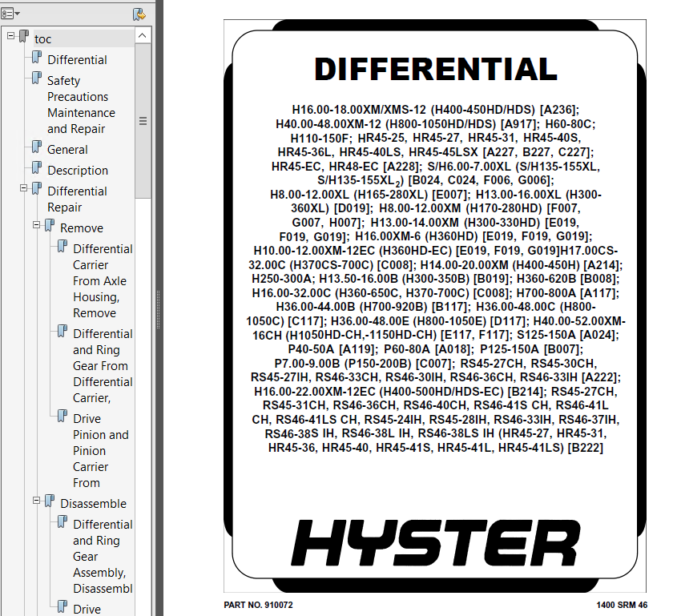This screenshot has width=673, height=616.
Task: Click bookmark icon beside first Differential entry
Action: [37, 57]
